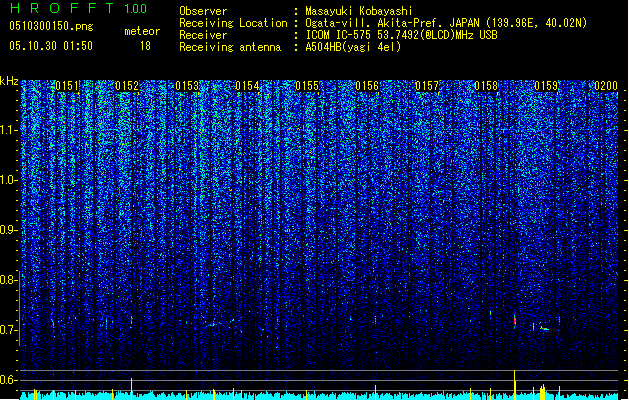Click the 0153 time marker
This screenshot has height=400, width=629.
[x=187, y=86]
